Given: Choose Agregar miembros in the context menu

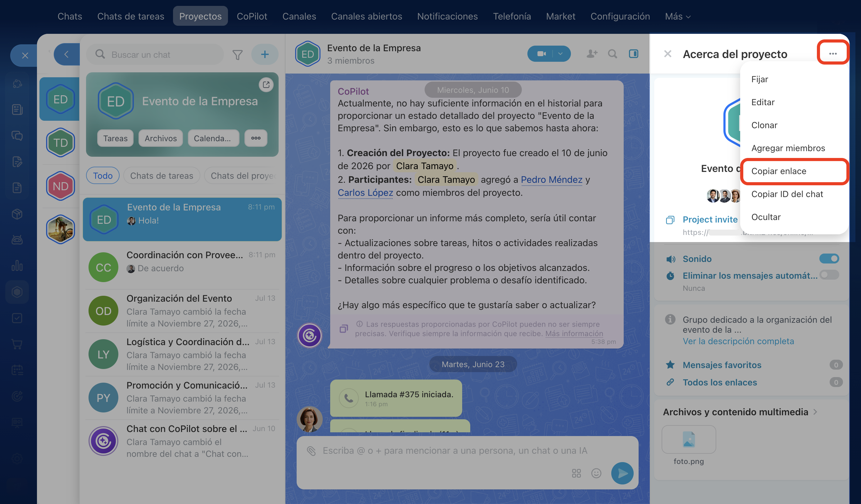Looking at the screenshot, I should [x=788, y=148].
